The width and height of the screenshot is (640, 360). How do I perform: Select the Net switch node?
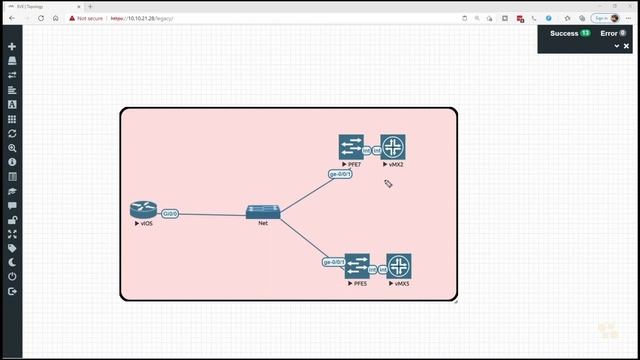[x=263, y=212]
